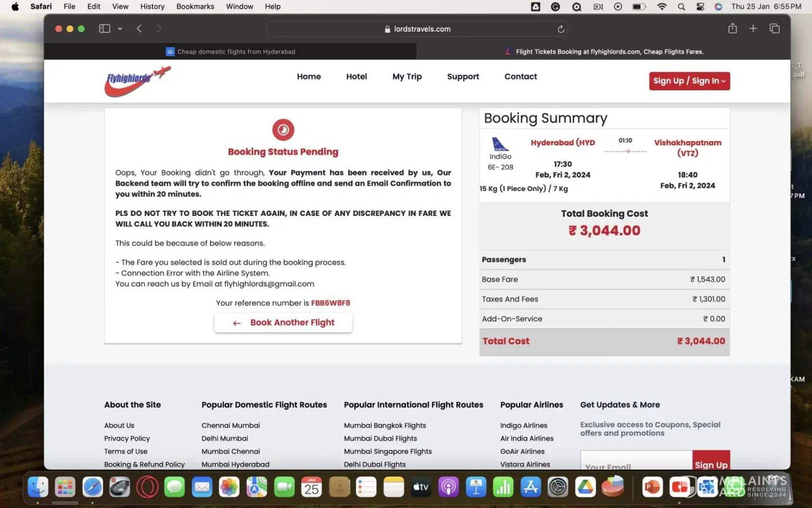Viewport: 812px width, 508px height.
Task: Open App Store from the dock
Action: coord(531,487)
